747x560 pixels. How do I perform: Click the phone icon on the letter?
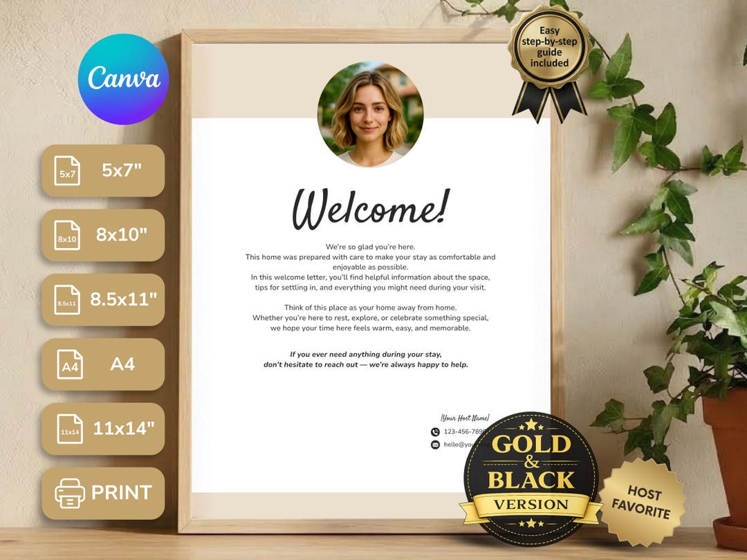(x=435, y=432)
